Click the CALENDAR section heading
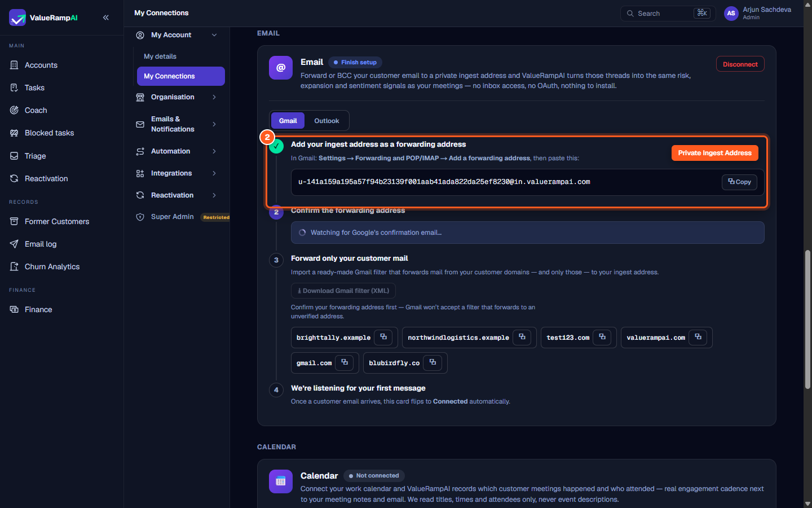812x508 pixels. pos(276,447)
